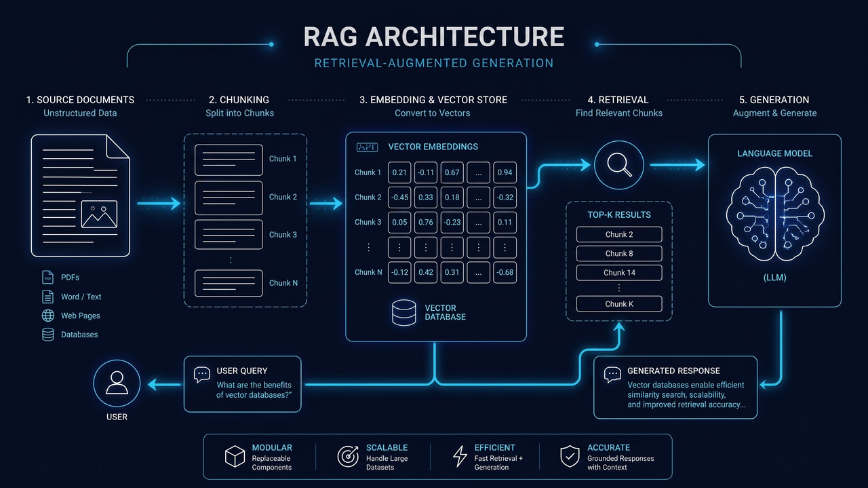Click the Chunk 2 result in Top-K Results
The height and width of the screenshot is (488, 868).
(x=619, y=234)
